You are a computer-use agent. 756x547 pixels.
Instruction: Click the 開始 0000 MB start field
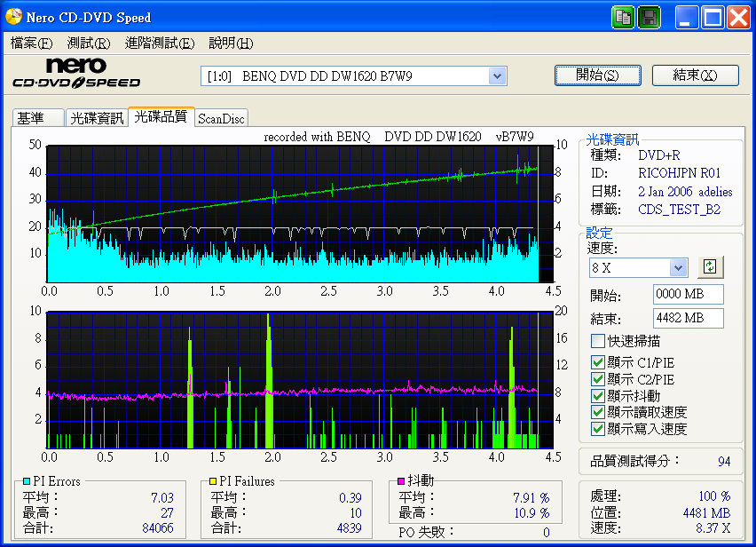tap(688, 294)
